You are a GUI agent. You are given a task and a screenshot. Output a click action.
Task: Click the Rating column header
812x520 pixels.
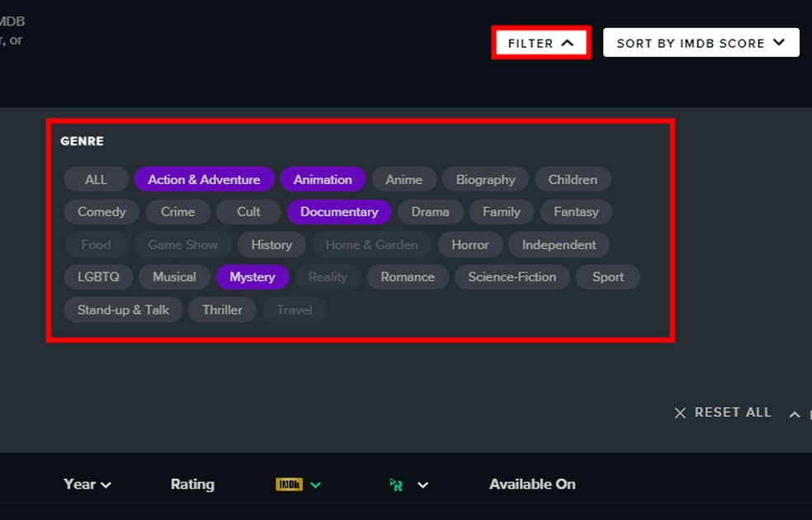pos(192,485)
